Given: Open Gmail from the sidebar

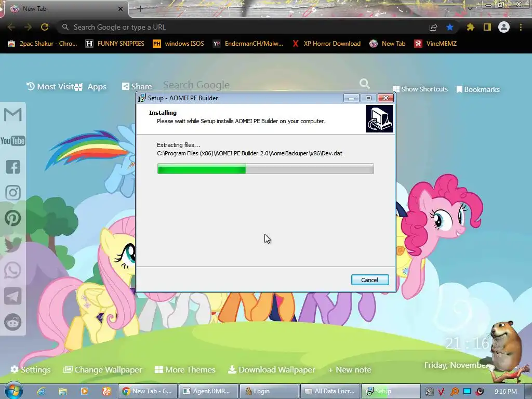Looking at the screenshot, I should [x=13, y=115].
